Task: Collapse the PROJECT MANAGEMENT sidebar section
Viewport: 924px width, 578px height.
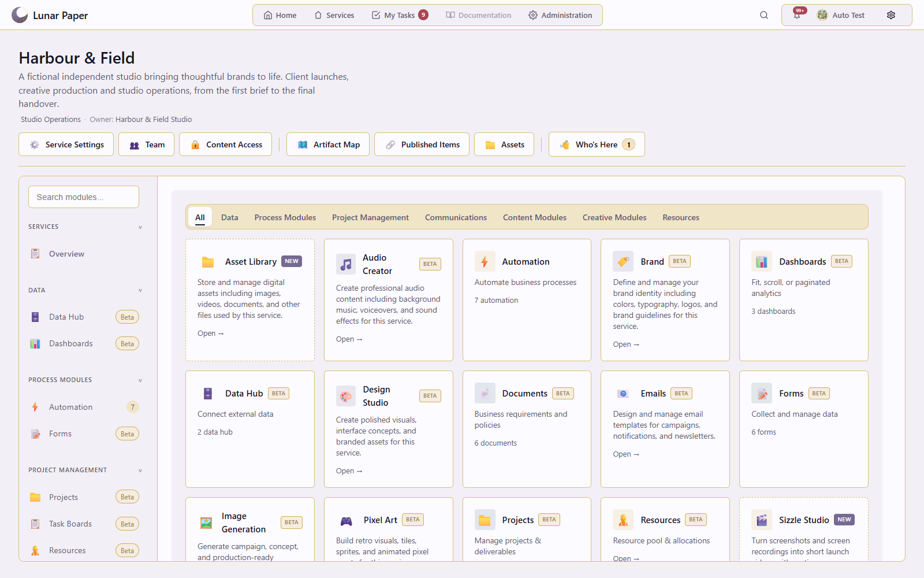Action: tap(140, 470)
